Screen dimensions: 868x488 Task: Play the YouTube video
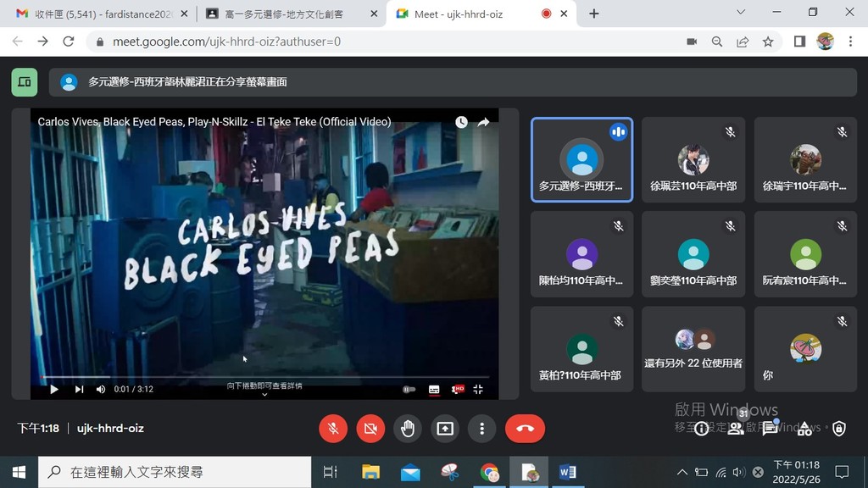(x=53, y=389)
